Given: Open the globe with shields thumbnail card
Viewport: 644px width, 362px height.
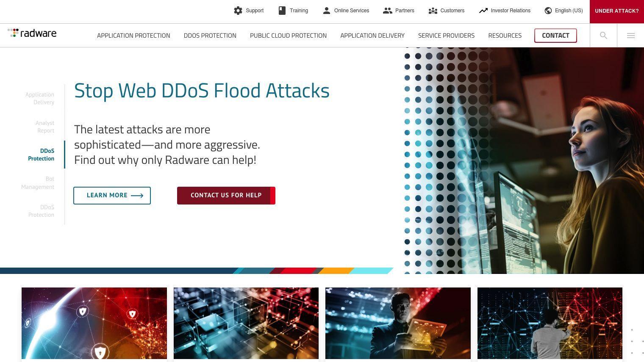Looking at the screenshot, I should coord(94,323).
